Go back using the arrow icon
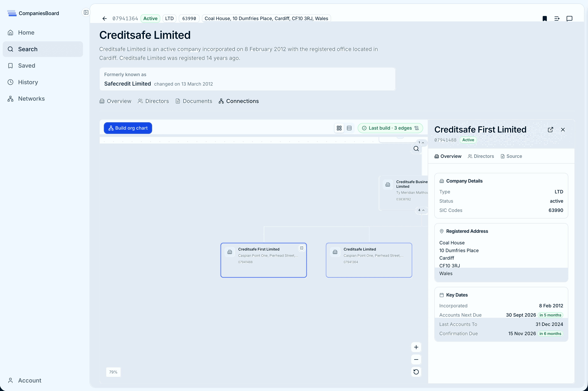 pyautogui.click(x=105, y=19)
